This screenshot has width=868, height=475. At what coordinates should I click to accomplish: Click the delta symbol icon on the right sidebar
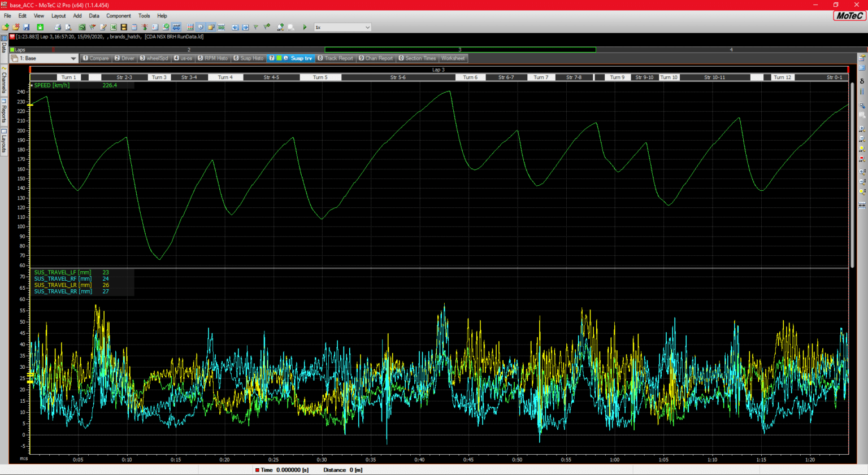[x=862, y=81]
